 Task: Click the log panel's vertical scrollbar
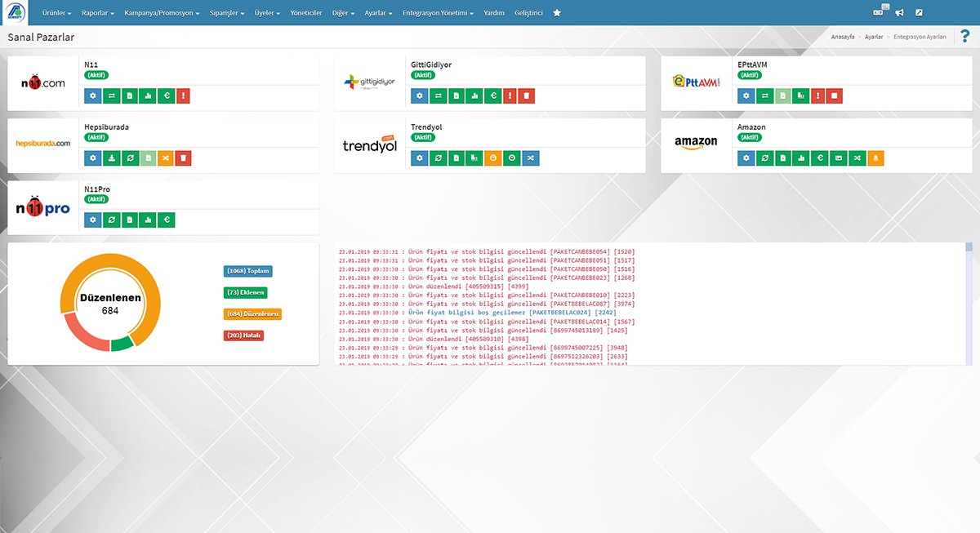point(969,302)
